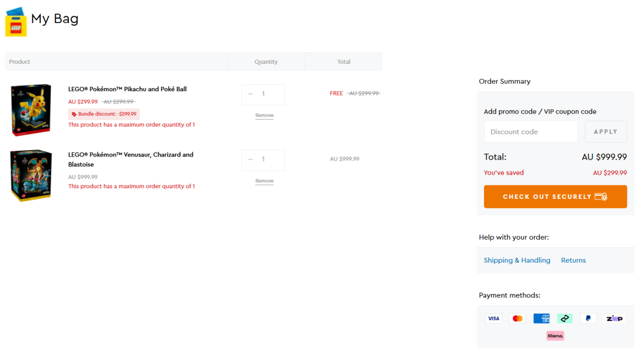Open Shipping & Handling help link
Viewport: 644px width, 357px height.
click(517, 260)
